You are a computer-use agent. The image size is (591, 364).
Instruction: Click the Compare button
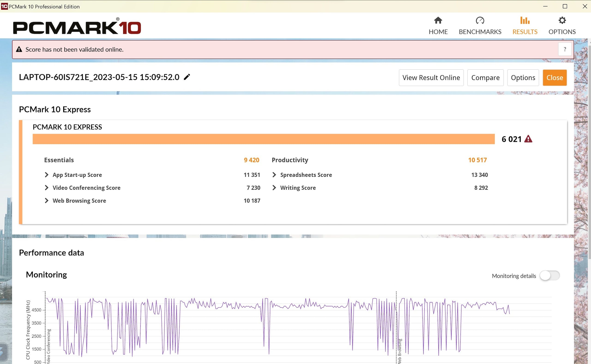485,78
